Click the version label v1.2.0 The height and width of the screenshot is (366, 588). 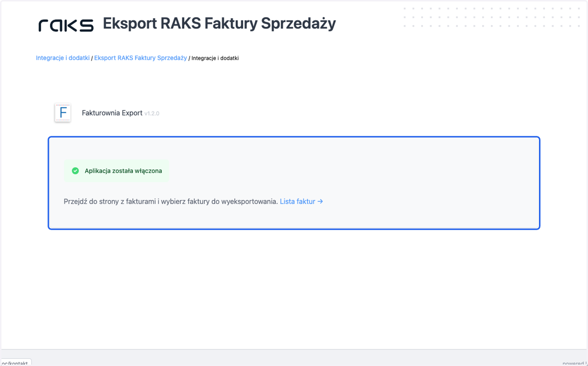click(152, 113)
